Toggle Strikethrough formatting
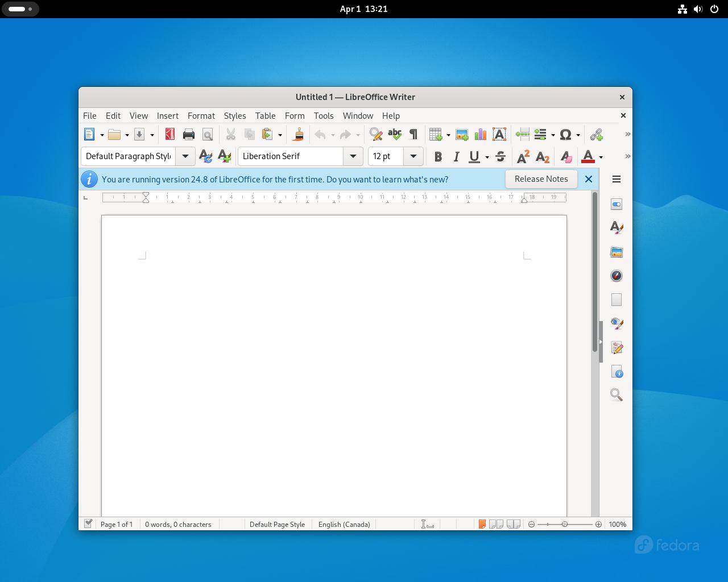The width and height of the screenshot is (728, 582). 500,156
